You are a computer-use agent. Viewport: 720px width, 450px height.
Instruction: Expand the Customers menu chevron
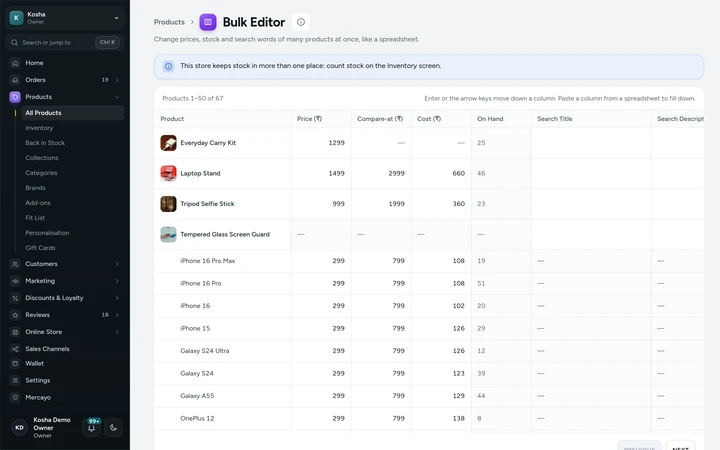(117, 264)
